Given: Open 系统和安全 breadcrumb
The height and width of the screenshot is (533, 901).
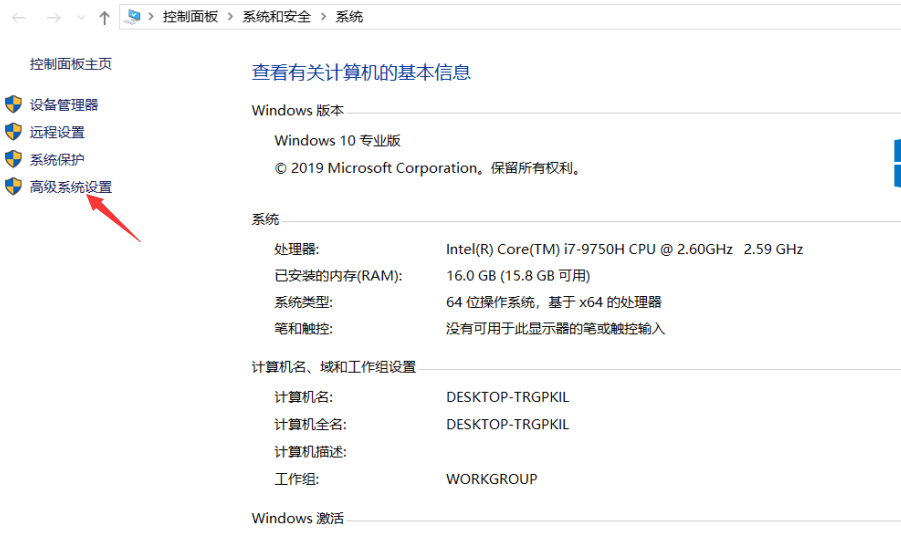Looking at the screenshot, I should pyautogui.click(x=276, y=17).
